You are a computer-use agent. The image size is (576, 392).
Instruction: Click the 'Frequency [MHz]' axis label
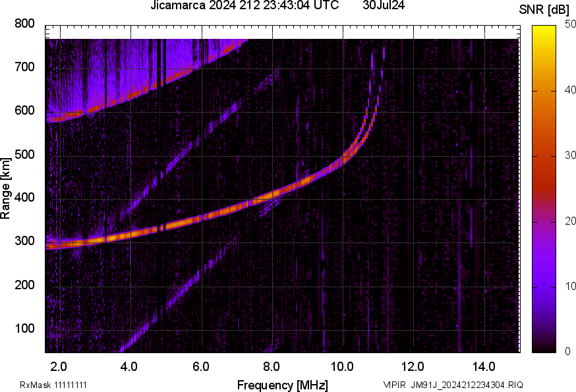[283, 385]
